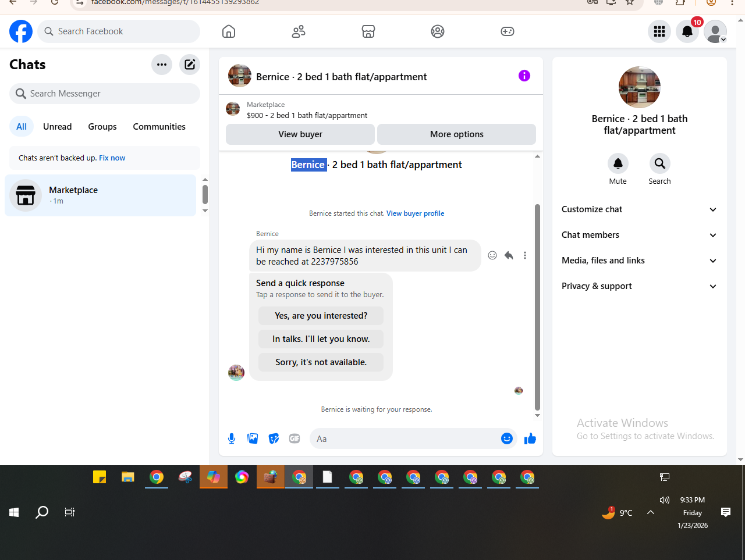
Task: Open the notifications bell showing 10
Action: tap(687, 31)
